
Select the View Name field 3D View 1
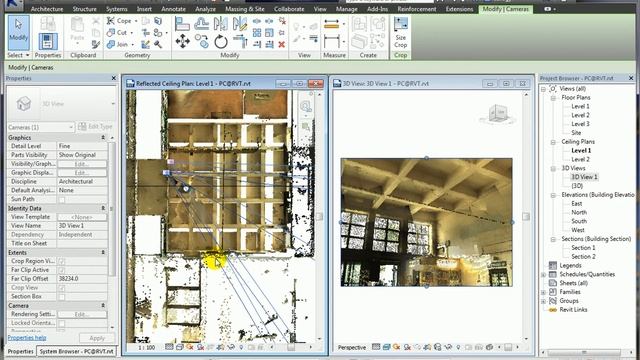pos(82,226)
